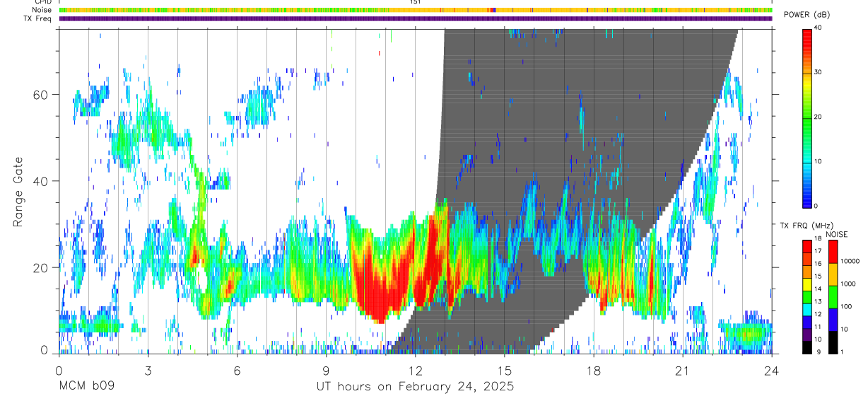Click the purple segment of TX FRQ legend
The height and width of the screenshot is (401, 868).
click(x=807, y=335)
